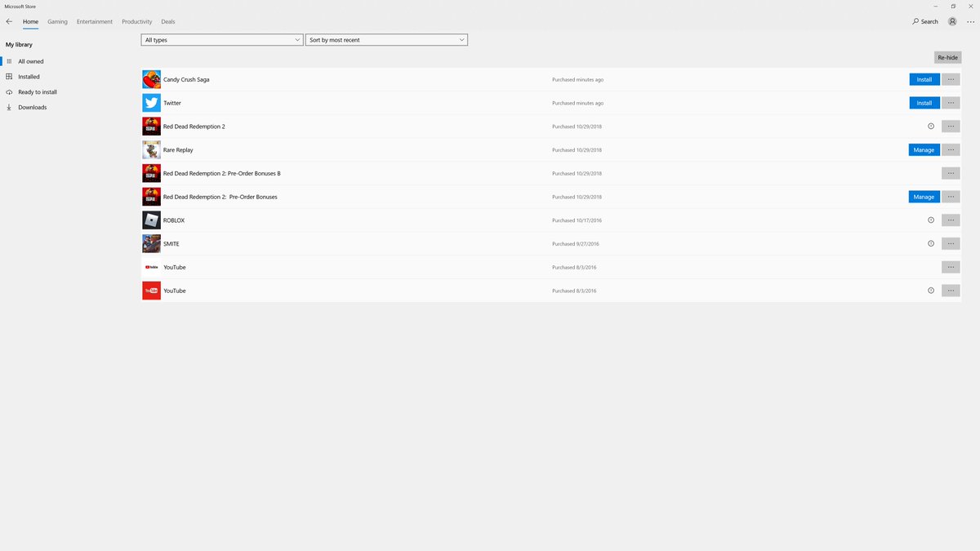Open more options for ROBLOX
The height and width of the screenshot is (551, 980).
951,220
